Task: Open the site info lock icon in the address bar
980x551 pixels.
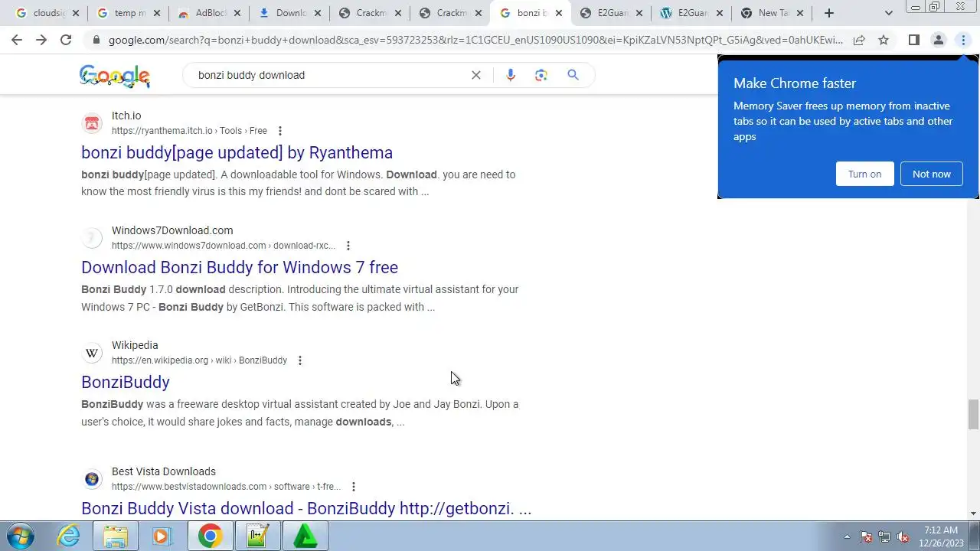Action: point(96,40)
